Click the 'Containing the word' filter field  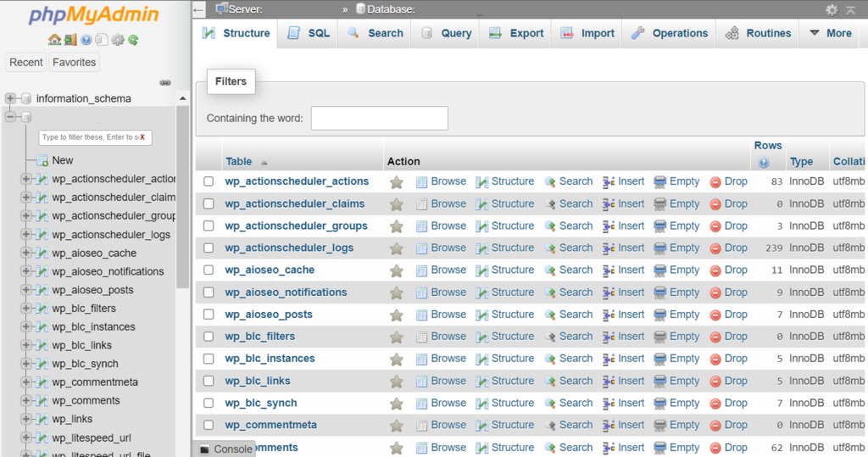click(379, 118)
